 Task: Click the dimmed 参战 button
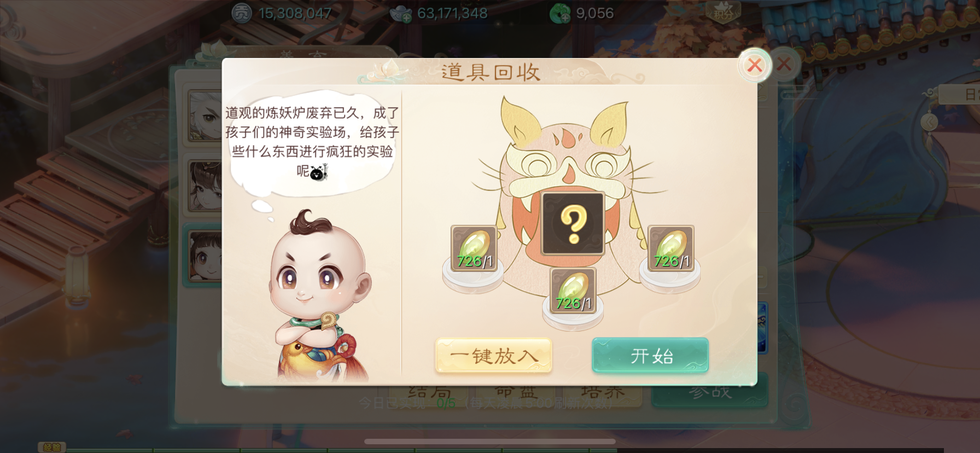coord(710,391)
